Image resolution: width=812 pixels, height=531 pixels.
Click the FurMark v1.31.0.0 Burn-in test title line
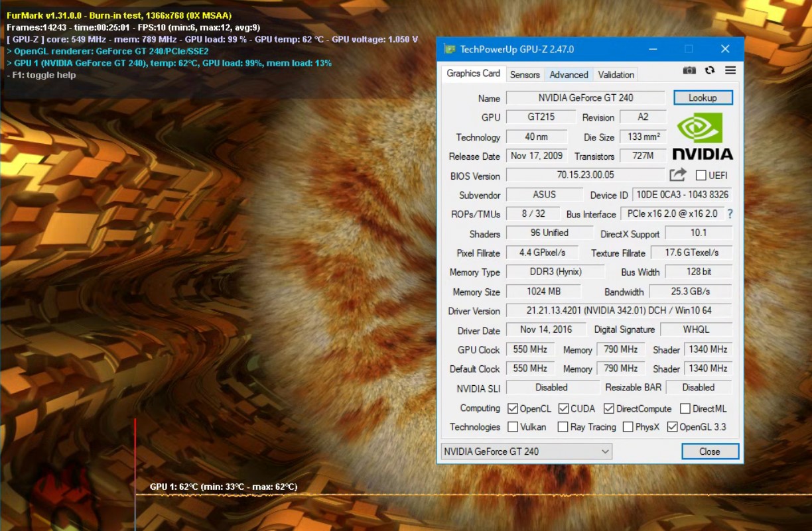119,15
